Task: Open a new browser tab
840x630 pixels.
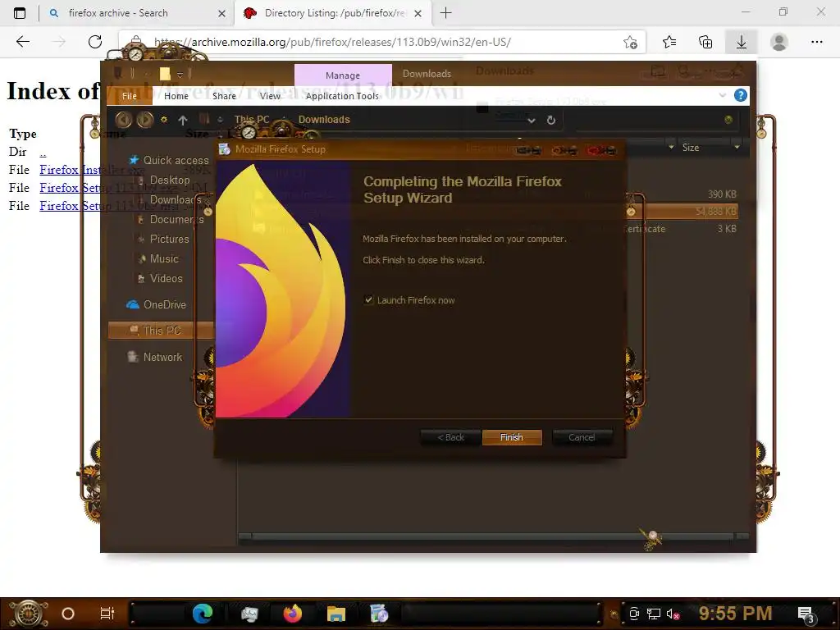Action: point(445,13)
